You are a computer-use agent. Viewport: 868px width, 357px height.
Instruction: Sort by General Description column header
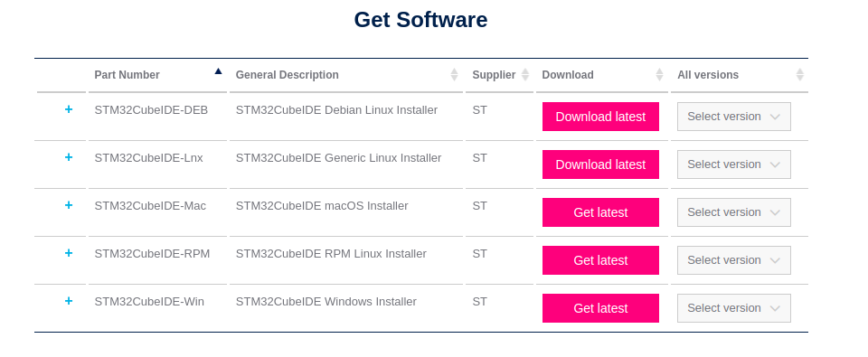[x=288, y=75]
